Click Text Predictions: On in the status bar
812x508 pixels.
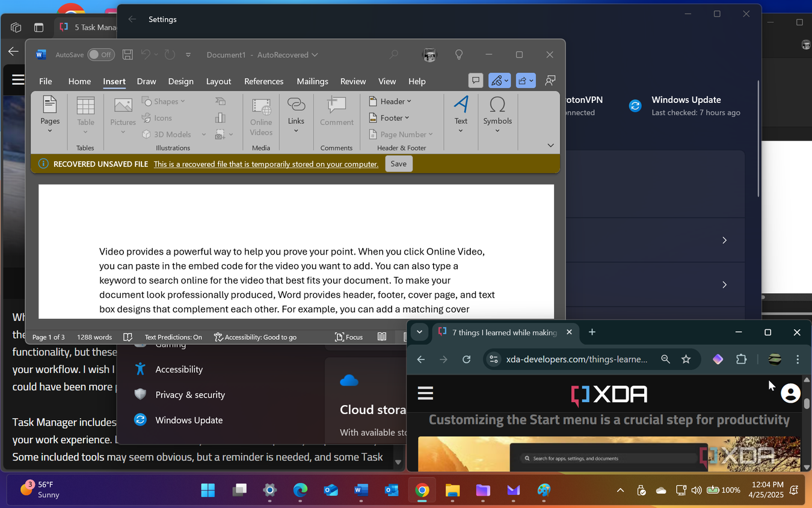[x=173, y=337]
